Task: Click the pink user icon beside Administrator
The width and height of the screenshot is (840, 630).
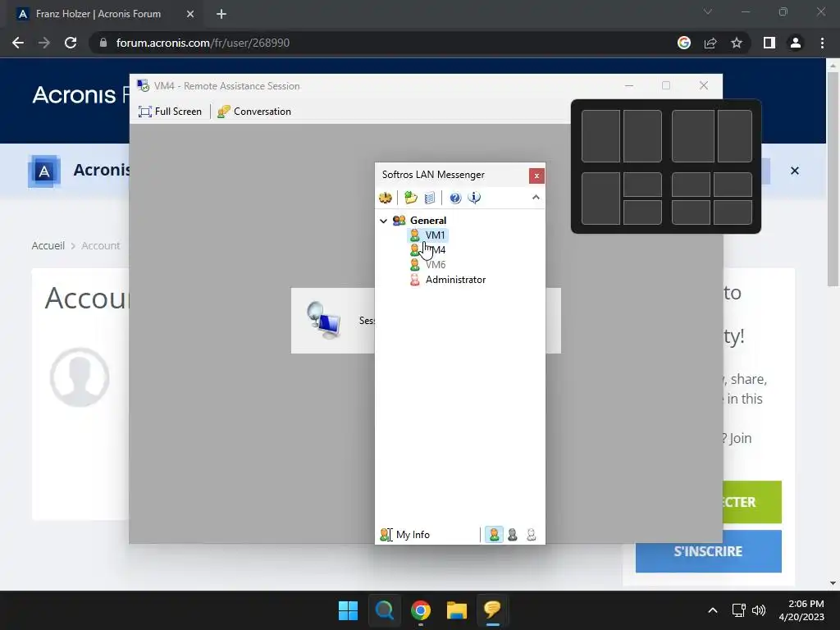Action: tap(414, 280)
